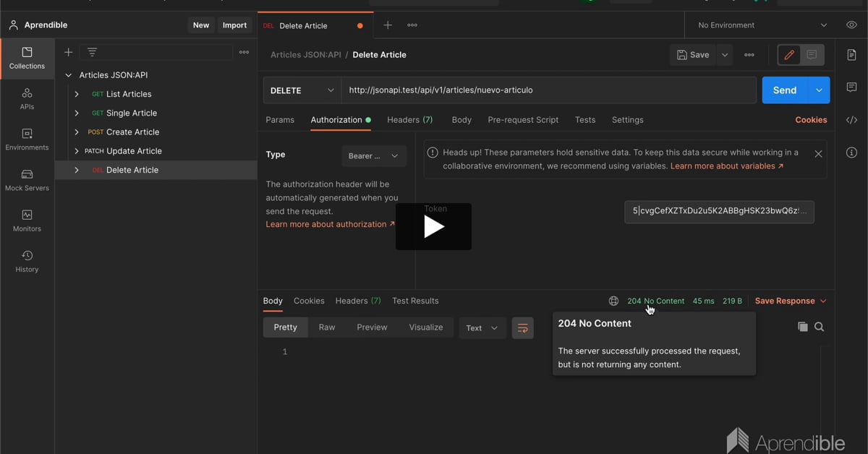
Task: Open the Save Response dropdown
Action: tap(791, 301)
